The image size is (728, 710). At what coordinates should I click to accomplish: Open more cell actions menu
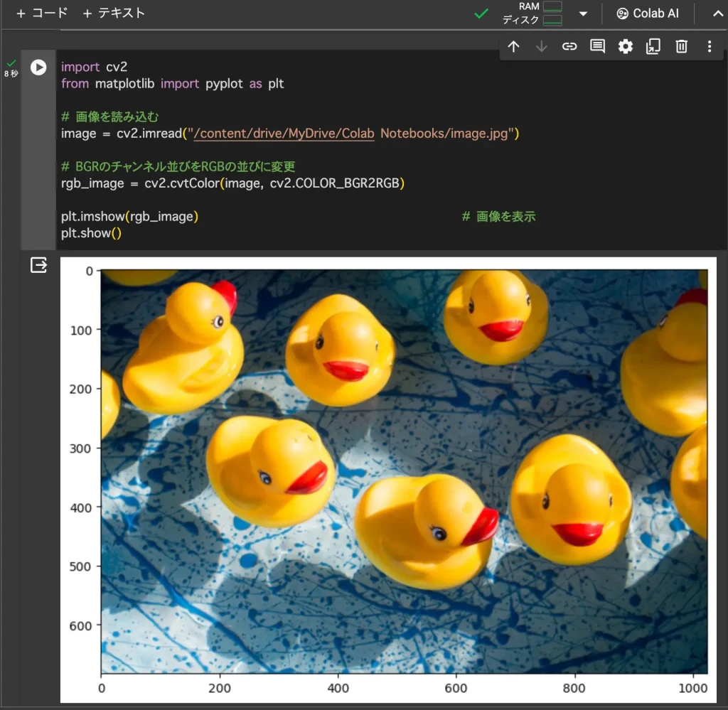point(709,46)
